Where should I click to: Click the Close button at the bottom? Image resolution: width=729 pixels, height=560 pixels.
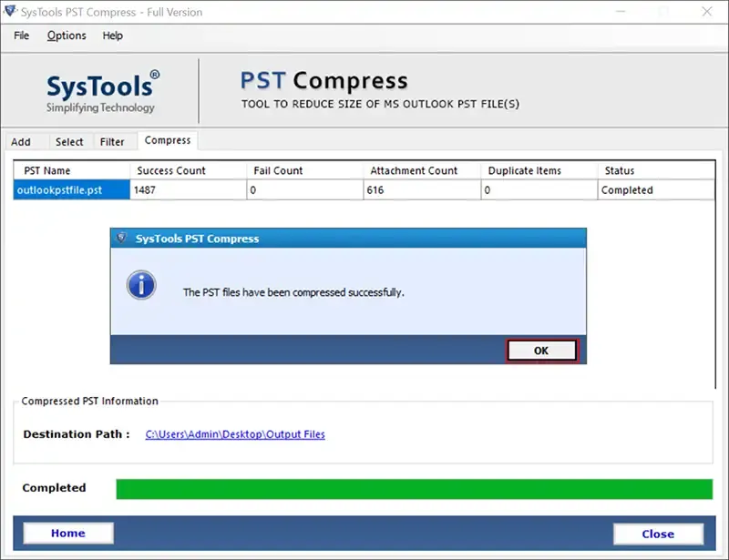(x=658, y=534)
